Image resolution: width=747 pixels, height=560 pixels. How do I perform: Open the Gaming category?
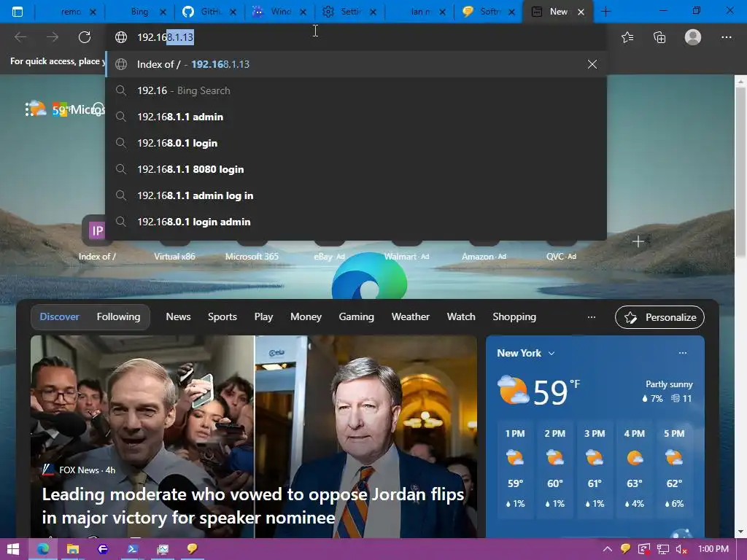point(356,316)
